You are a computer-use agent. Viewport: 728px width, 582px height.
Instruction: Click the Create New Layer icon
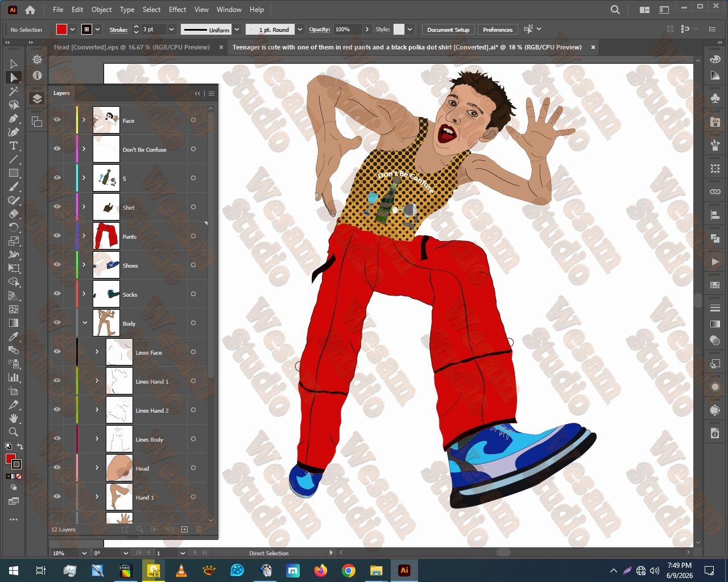[184, 529]
